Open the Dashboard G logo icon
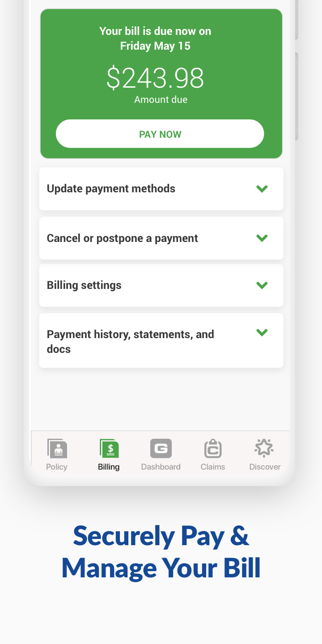Image resolution: width=322 pixels, height=644 pixels. pyautogui.click(x=161, y=449)
